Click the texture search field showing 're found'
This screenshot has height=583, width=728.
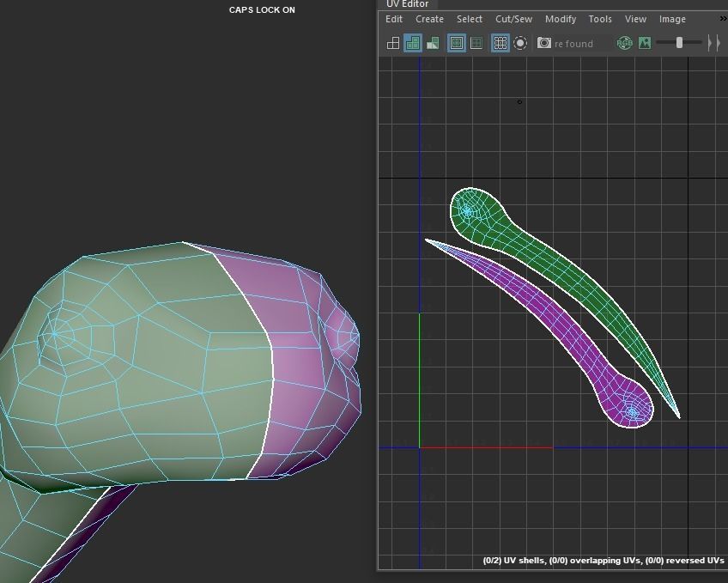[575, 43]
